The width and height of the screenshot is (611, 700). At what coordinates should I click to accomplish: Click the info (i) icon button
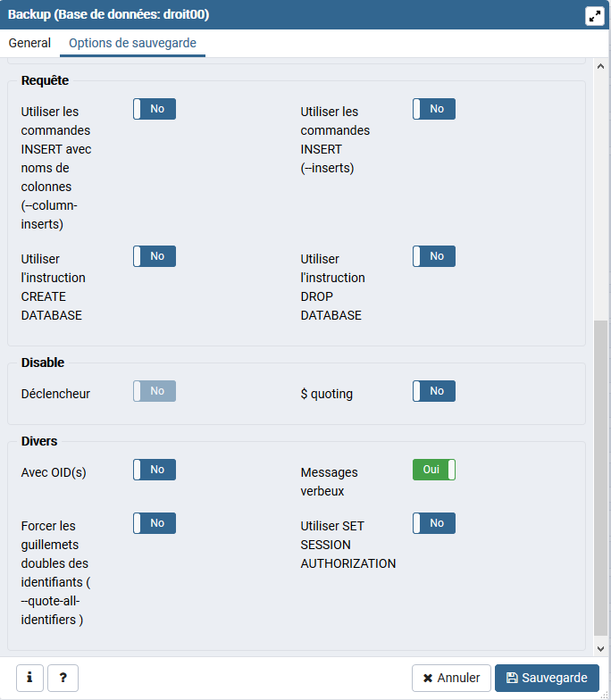coord(29,678)
